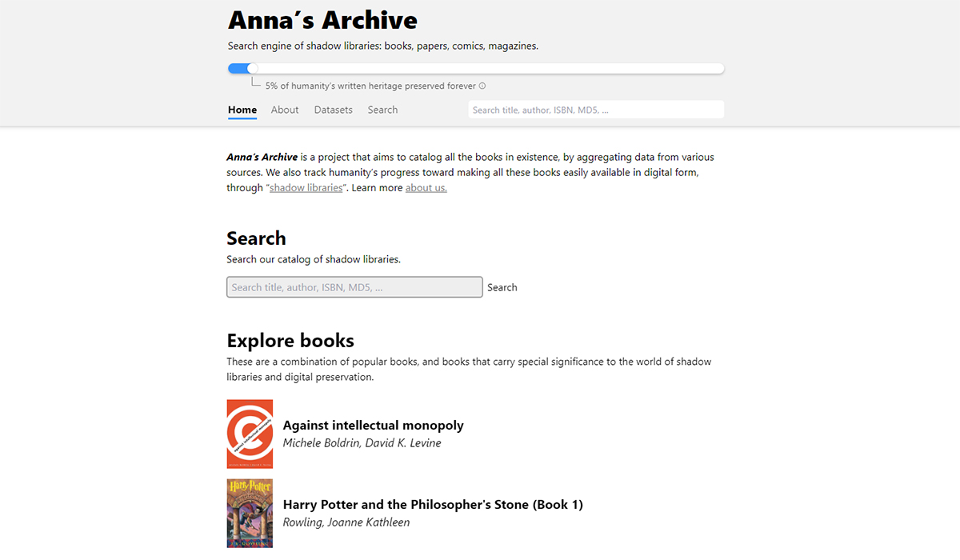Image resolution: width=960 pixels, height=560 pixels.
Task: Click the blue knob on the progress bar
Action: 253,69
